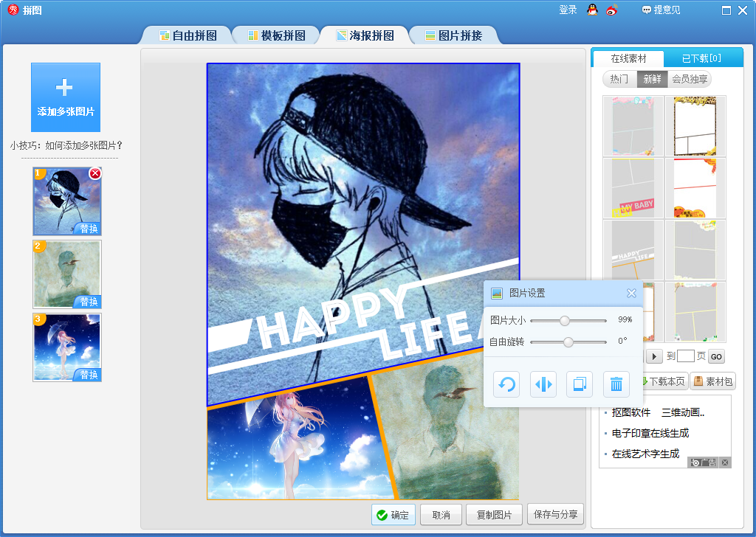Click the trash delete icon in 图片设置
The width and height of the screenshot is (756, 537).
click(616, 384)
